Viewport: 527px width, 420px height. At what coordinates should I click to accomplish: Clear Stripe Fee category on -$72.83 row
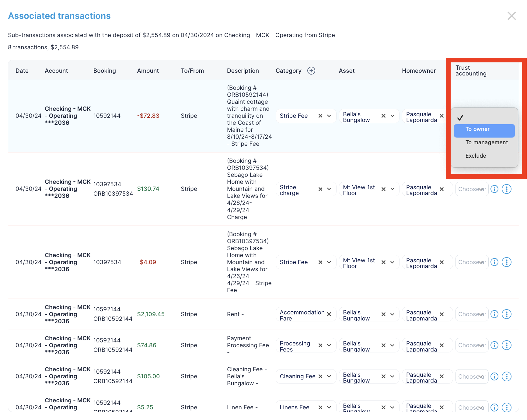point(320,116)
